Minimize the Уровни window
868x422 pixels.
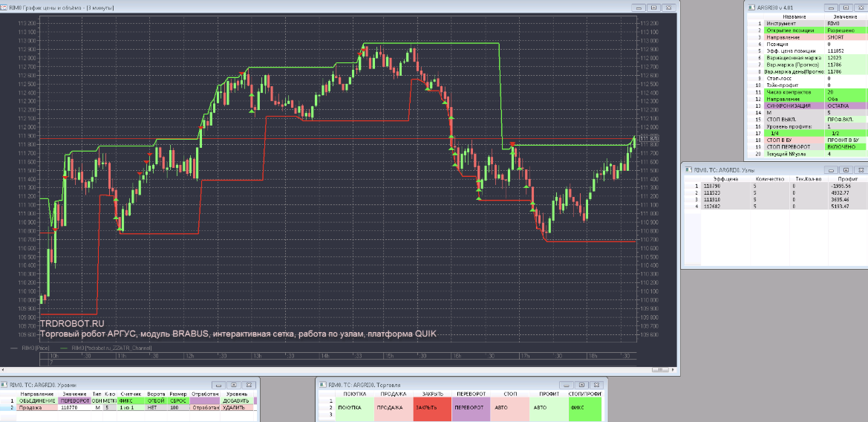218,385
